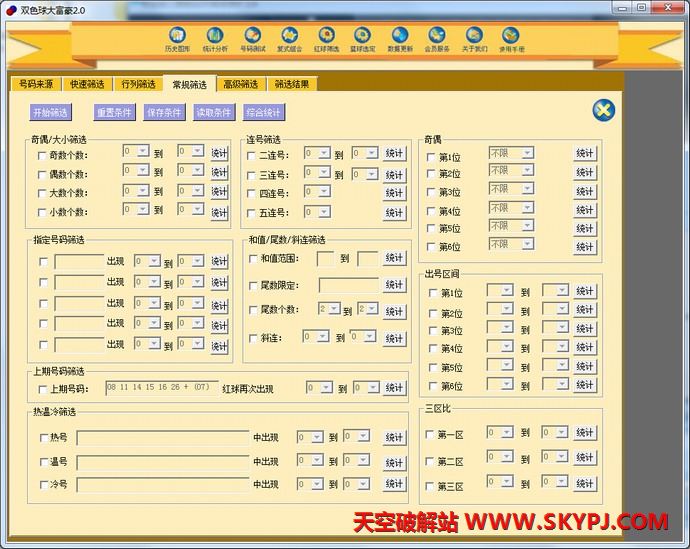Click the 重置条件 button
This screenshot has width=690, height=549.
114,113
